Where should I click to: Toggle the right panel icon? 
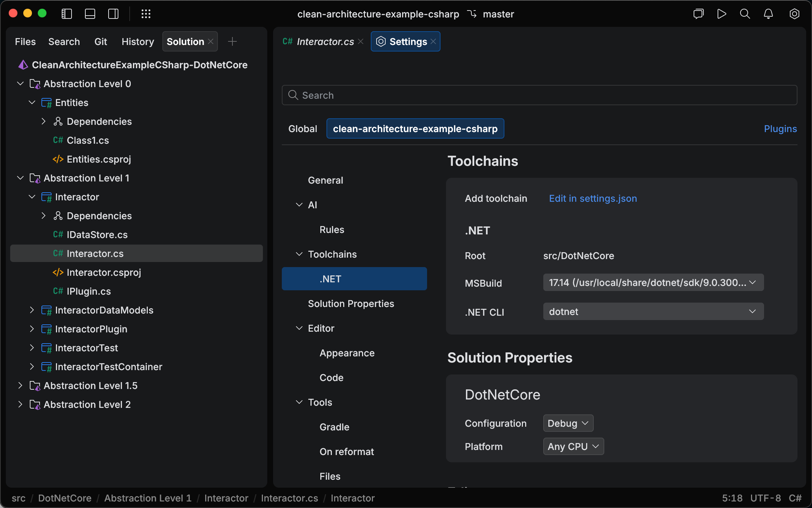click(113, 14)
